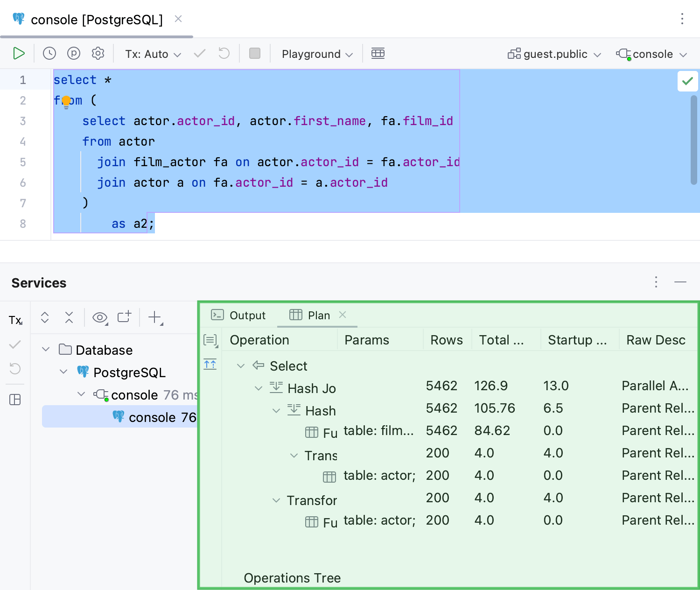Add a new service with the plus icon
Image resolution: width=700 pixels, height=590 pixels.
(154, 317)
